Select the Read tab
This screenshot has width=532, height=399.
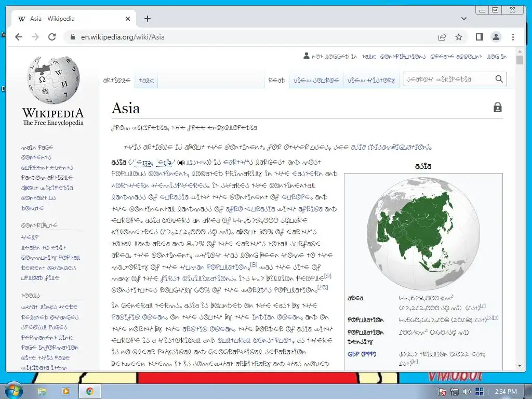point(276,81)
